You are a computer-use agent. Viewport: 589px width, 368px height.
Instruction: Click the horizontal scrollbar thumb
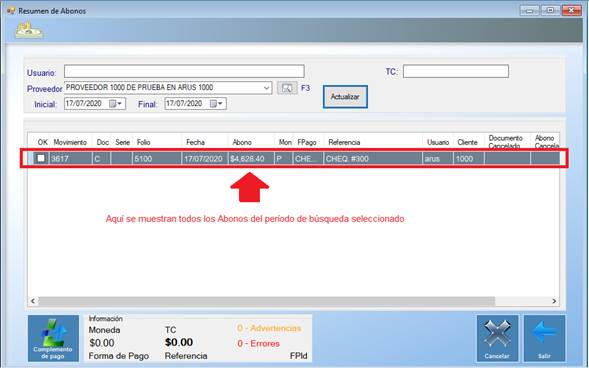pos(266,301)
